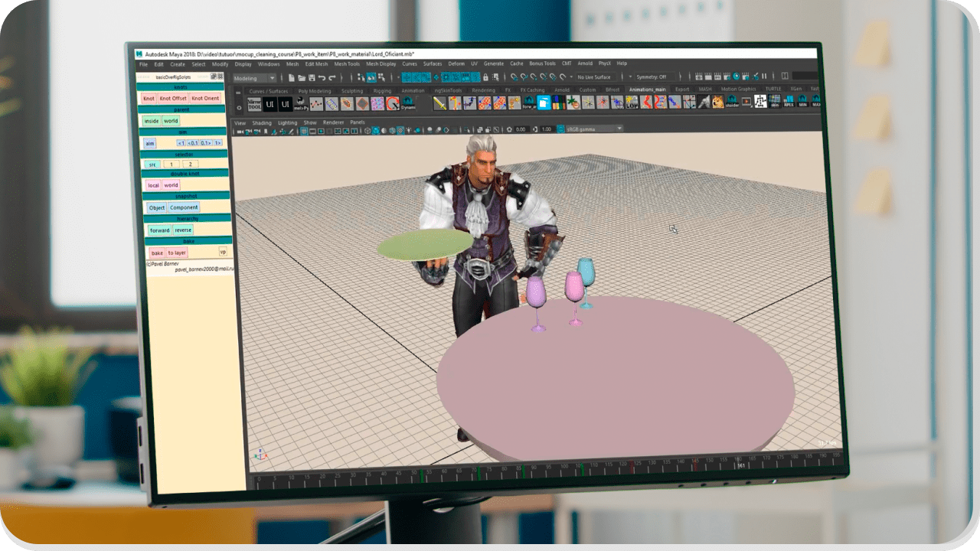Click the shelf tab menu icon above the gear
Image resolution: width=980 pixels, height=551 pixels.
(238, 93)
